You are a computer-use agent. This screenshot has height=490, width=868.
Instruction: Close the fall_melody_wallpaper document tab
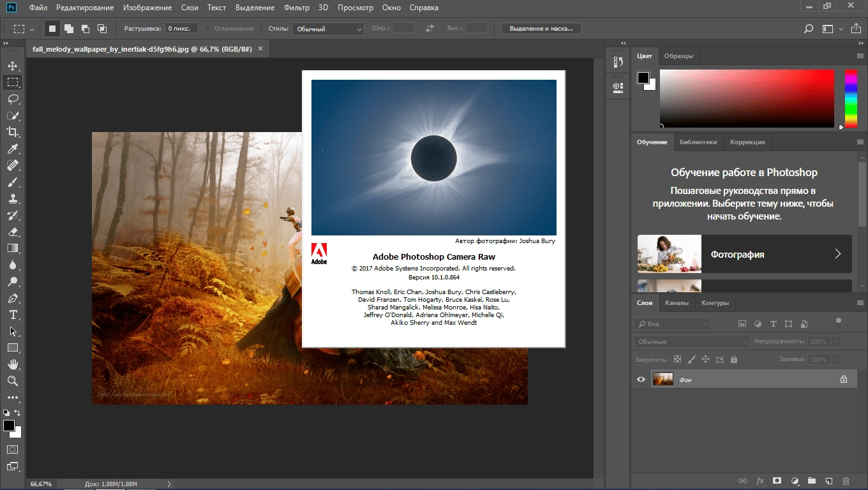tap(260, 48)
